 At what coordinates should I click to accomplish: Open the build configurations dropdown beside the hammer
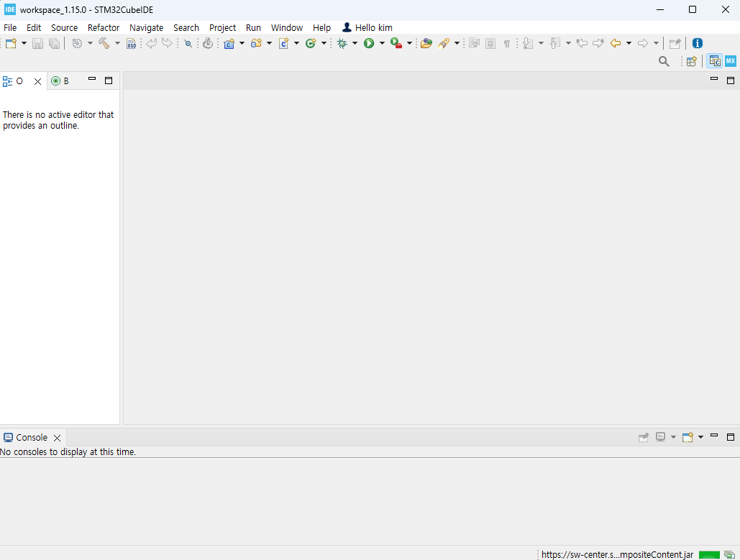tap(117, 42)
